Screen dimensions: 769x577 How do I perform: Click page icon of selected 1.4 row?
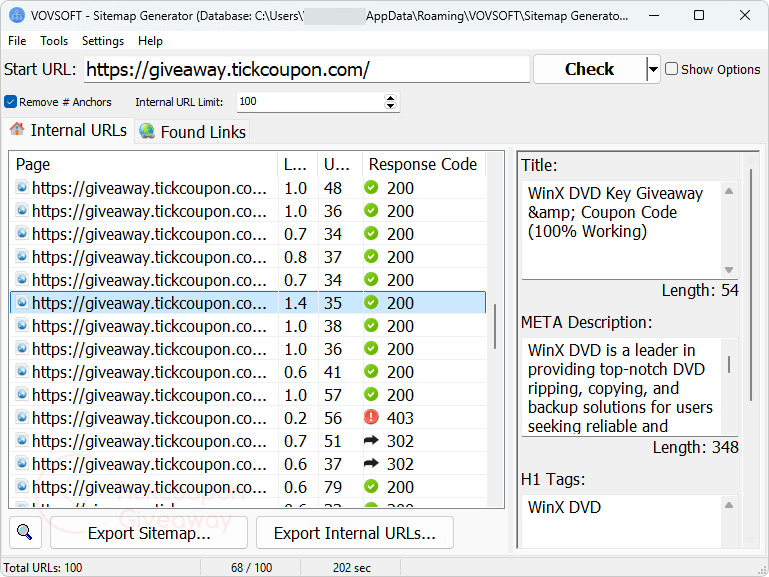tap(22, 302)
